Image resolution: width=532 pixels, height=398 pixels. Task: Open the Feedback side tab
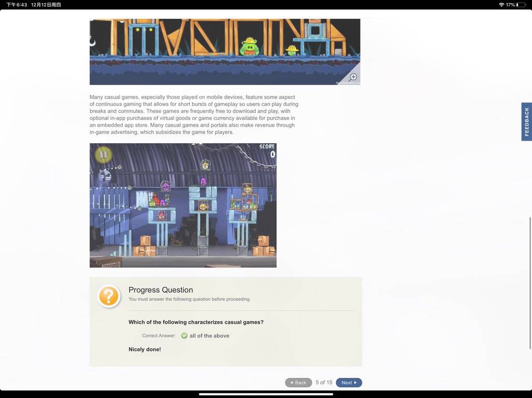[x=527, y=122]
